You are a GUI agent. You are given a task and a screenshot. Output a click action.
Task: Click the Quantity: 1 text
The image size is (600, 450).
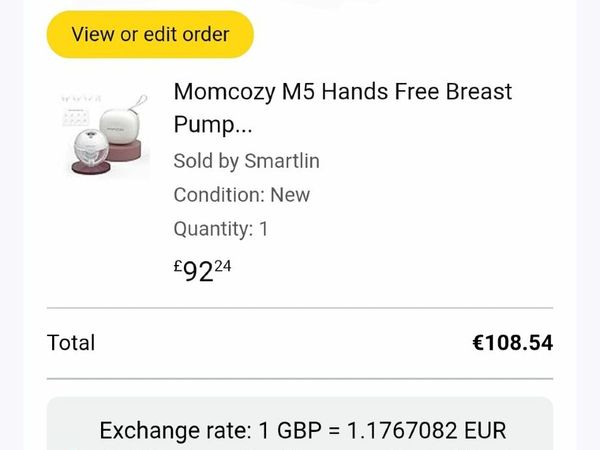(x=221, y=229)
